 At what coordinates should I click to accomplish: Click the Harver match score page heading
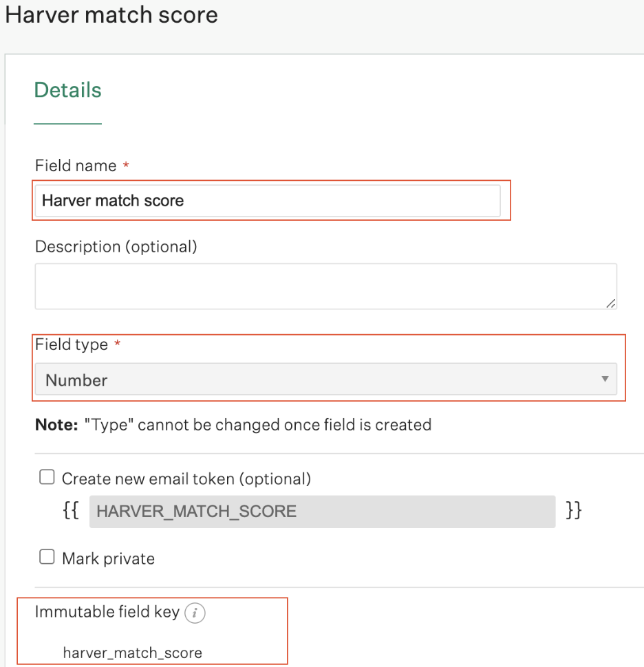[111, 15]
